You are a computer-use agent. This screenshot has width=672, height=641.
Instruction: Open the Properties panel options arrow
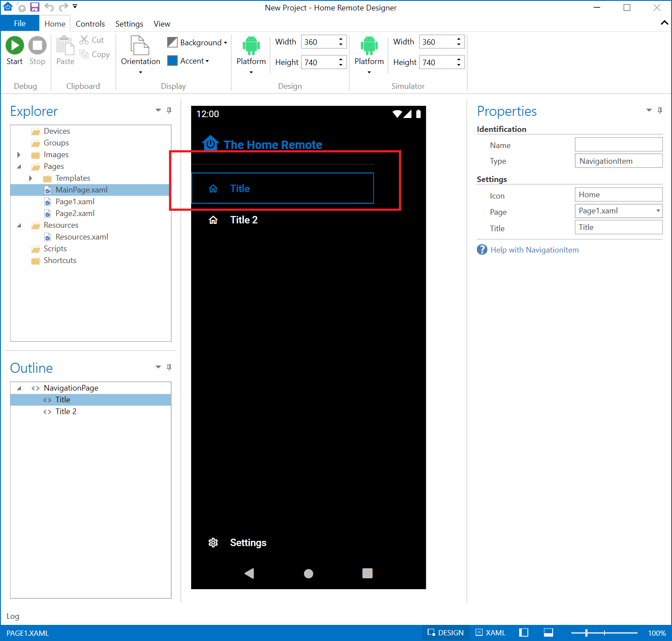[649, 110]
